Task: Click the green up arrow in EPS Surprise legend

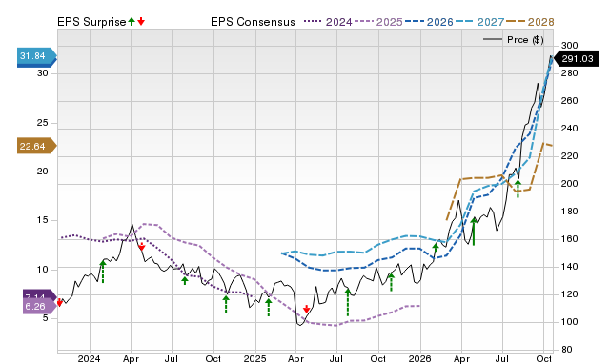Action: click(132, 21)
